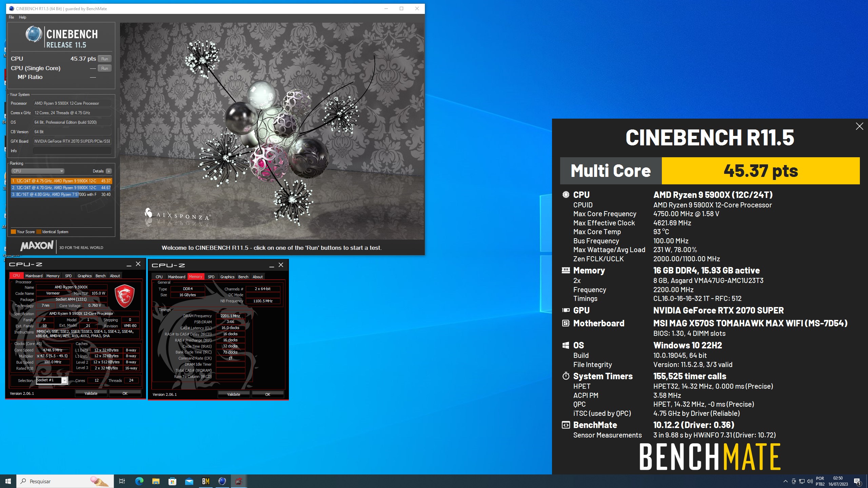The image size is (868, 488).
Task: Minimize the left CPU-Z window
Action: pos(129,264)
